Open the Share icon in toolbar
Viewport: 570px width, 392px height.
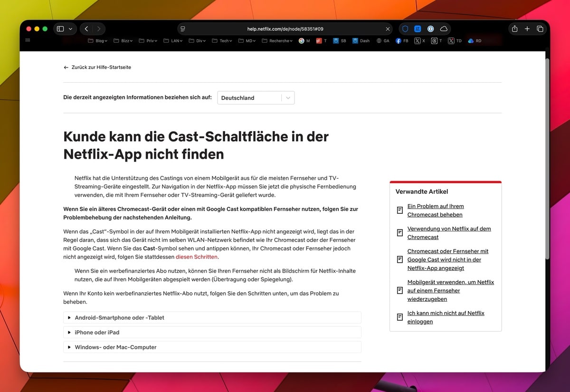[x=514, y=29]
